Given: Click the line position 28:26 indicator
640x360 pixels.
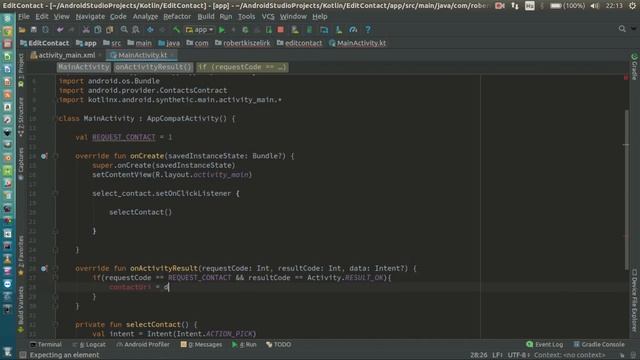Looking at the screenshot, I should [478, 355].
